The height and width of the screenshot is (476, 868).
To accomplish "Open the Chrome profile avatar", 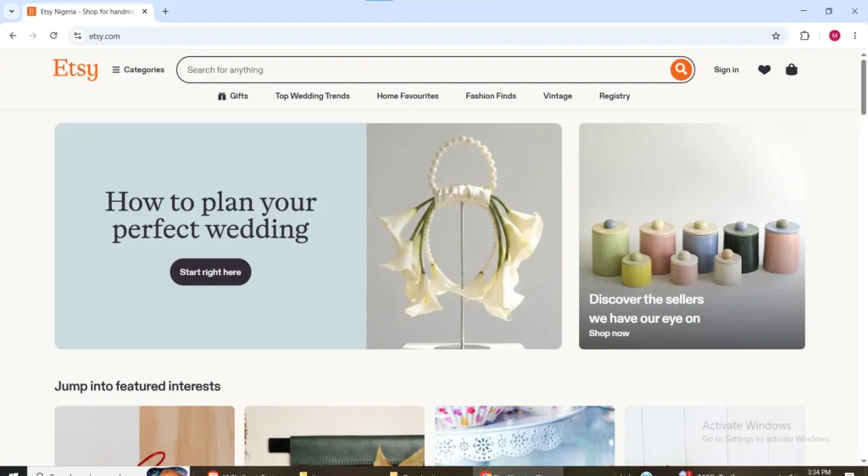I will point(834,36).
